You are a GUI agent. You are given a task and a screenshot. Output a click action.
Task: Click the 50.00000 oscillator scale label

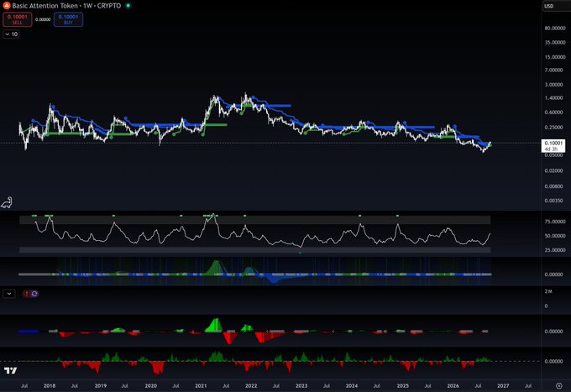(555, 236)
